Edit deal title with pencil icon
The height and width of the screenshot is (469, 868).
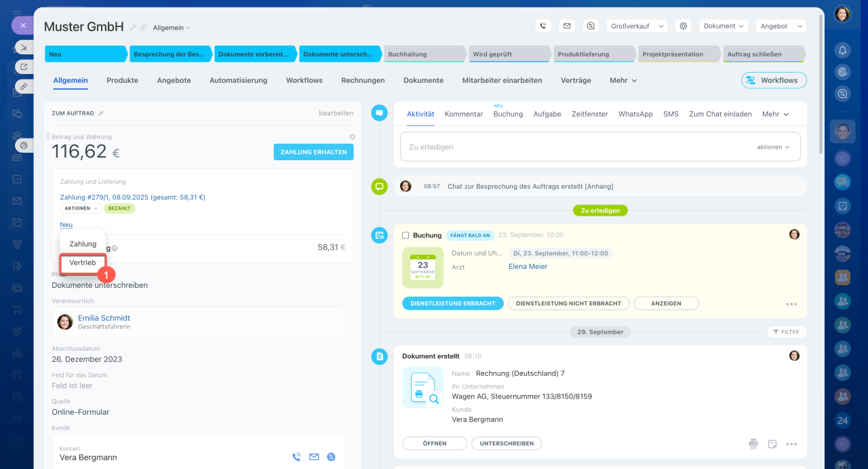click(133, 28)
